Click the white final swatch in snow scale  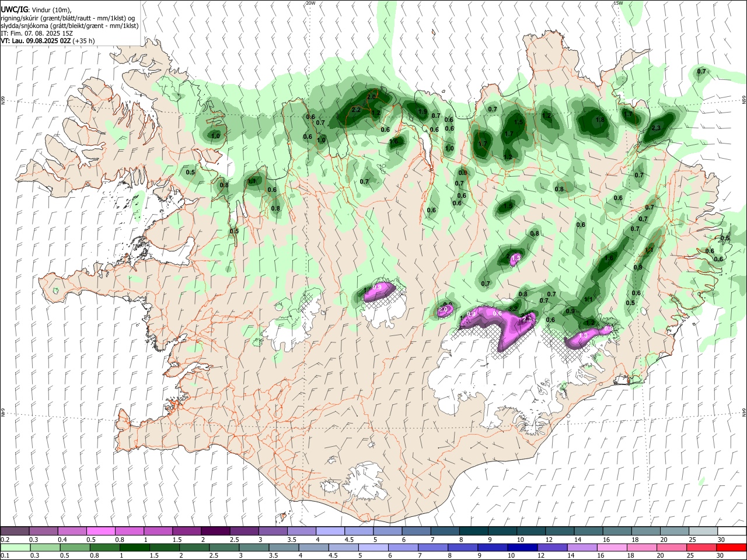click(732, 531)
